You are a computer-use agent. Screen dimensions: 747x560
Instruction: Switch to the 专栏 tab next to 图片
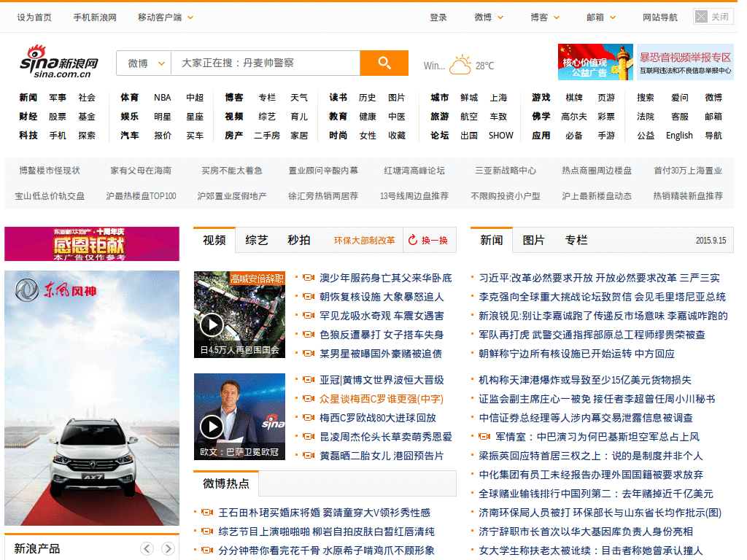[576, 240]
